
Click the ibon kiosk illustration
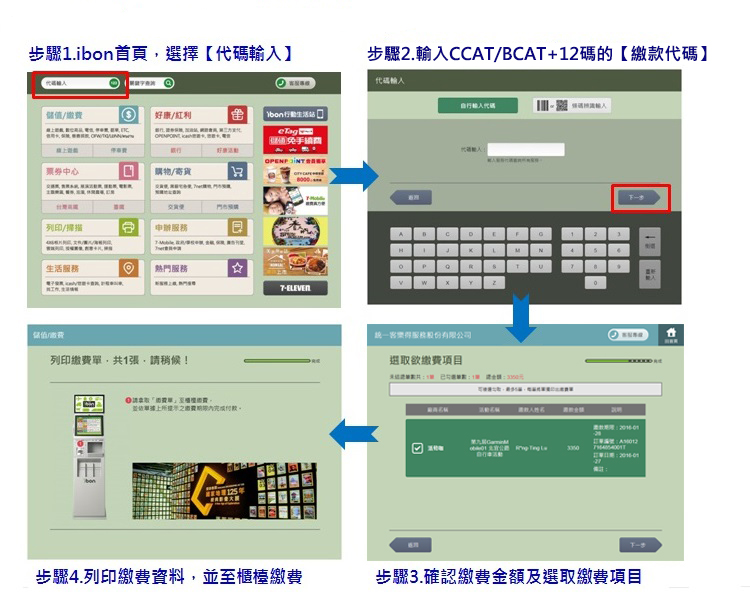tap(89, 456)
